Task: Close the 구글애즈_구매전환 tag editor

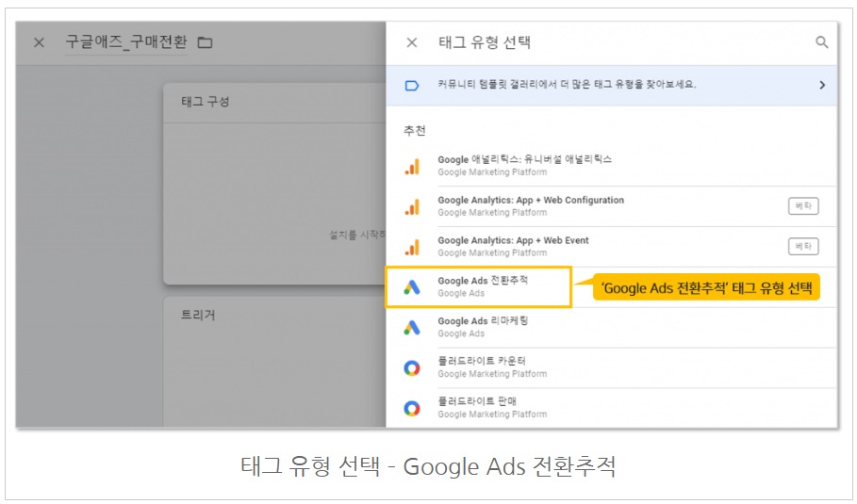Action: pos(39,42)
